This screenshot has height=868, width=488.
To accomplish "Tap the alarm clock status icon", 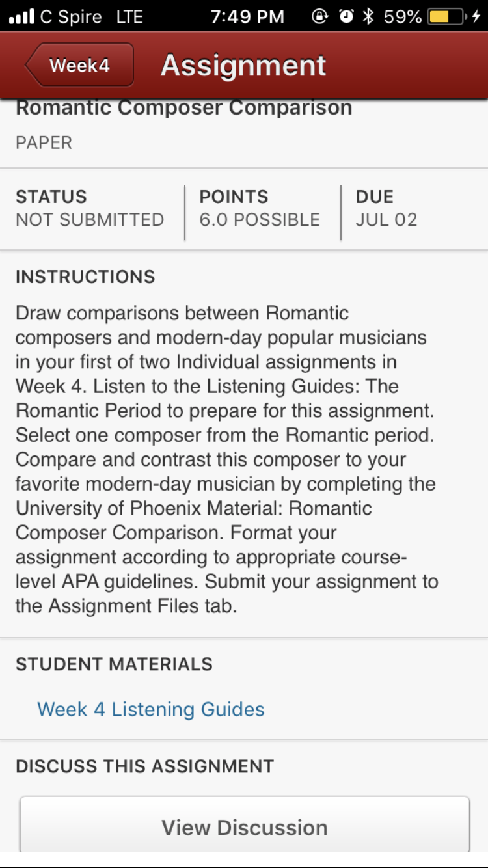I will tap(346, 16).
